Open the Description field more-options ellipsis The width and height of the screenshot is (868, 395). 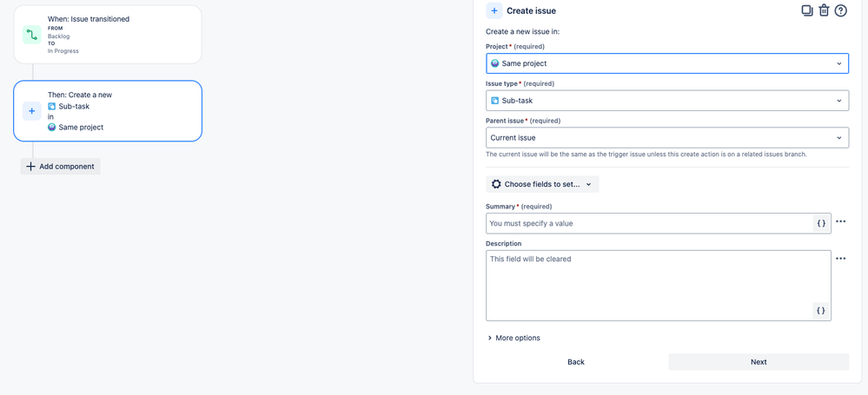click(841, 259)
